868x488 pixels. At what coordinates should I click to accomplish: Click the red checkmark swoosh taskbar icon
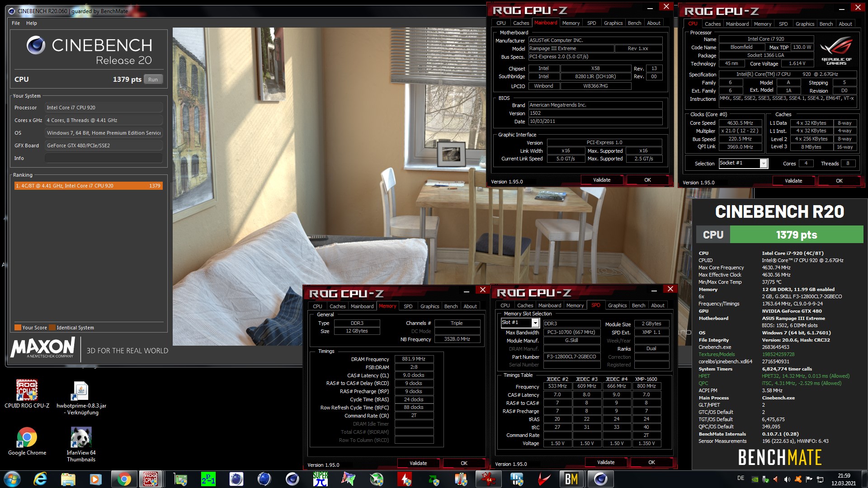click(544, 479)
